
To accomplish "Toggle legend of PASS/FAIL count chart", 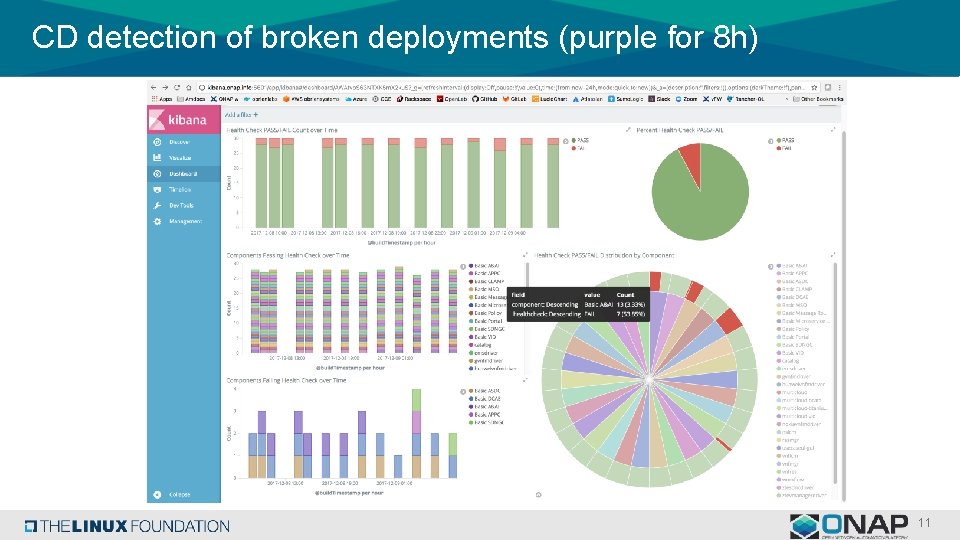I will 566,141.
